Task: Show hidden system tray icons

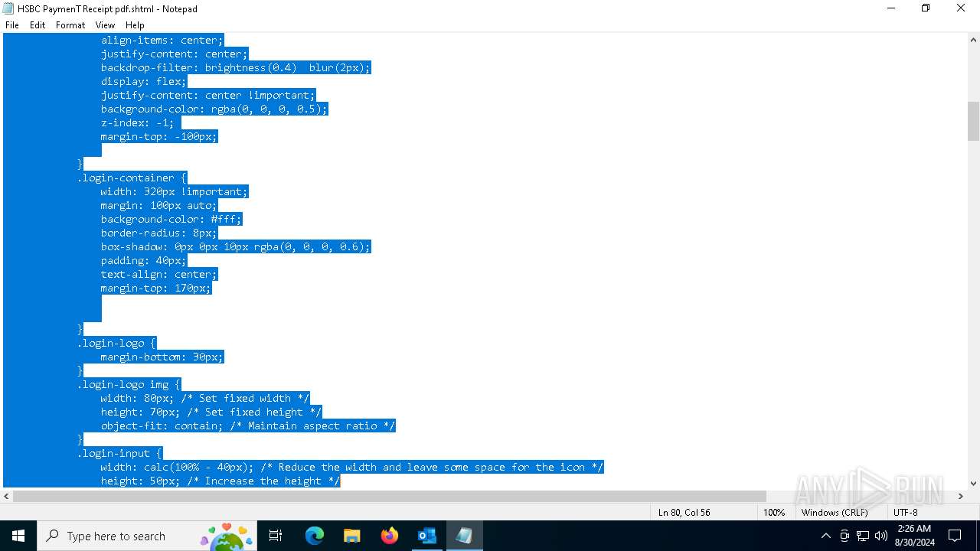Action: 825,536
